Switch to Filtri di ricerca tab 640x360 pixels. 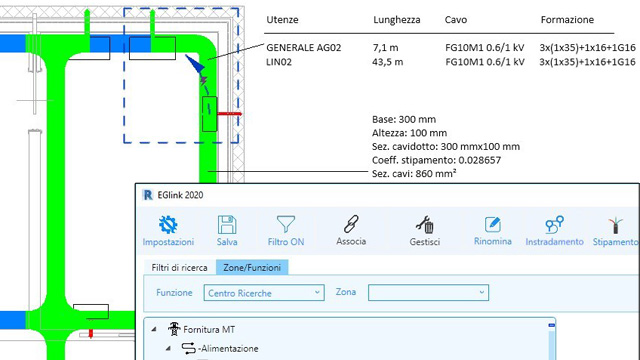pyautogui.click(x=179, y=268)
